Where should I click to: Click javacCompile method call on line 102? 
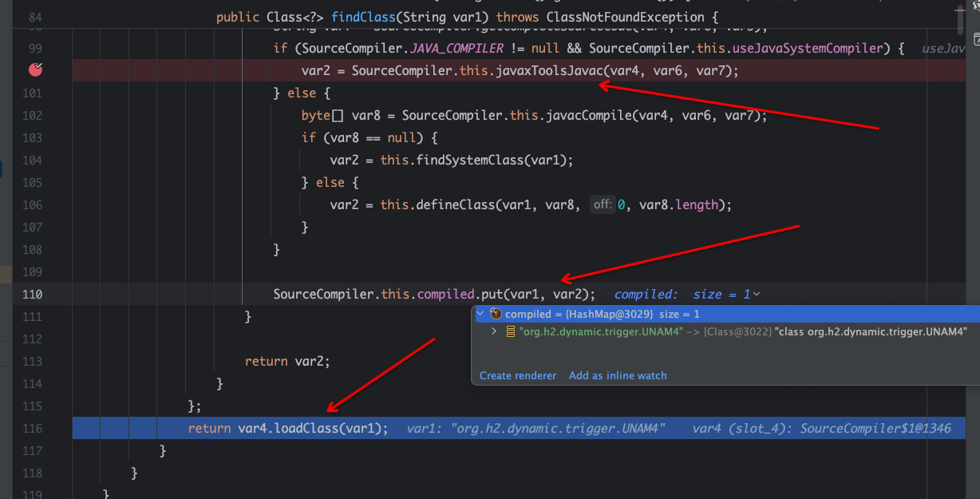(x=580, y=115)
